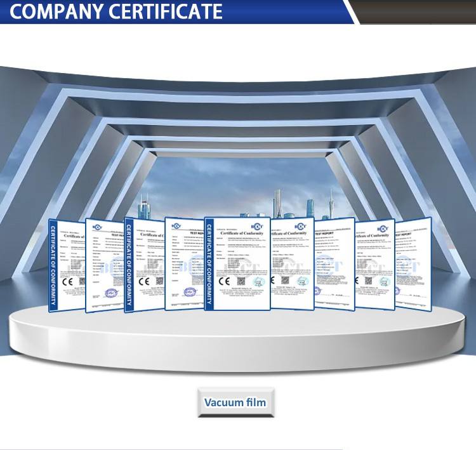
Task: Select the vertical banner on the leftmost certificate
Action: [x=53, y=263]
